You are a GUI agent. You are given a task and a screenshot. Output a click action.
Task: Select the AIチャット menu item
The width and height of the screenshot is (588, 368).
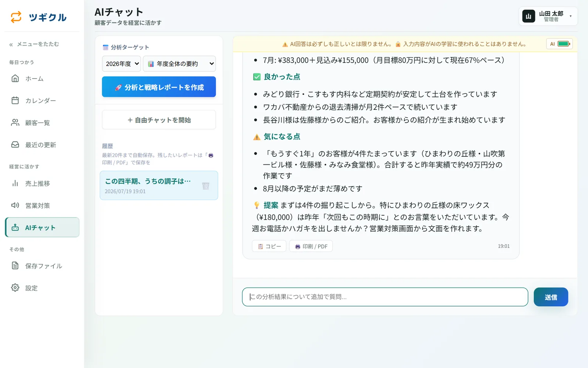tap(42, 227)
